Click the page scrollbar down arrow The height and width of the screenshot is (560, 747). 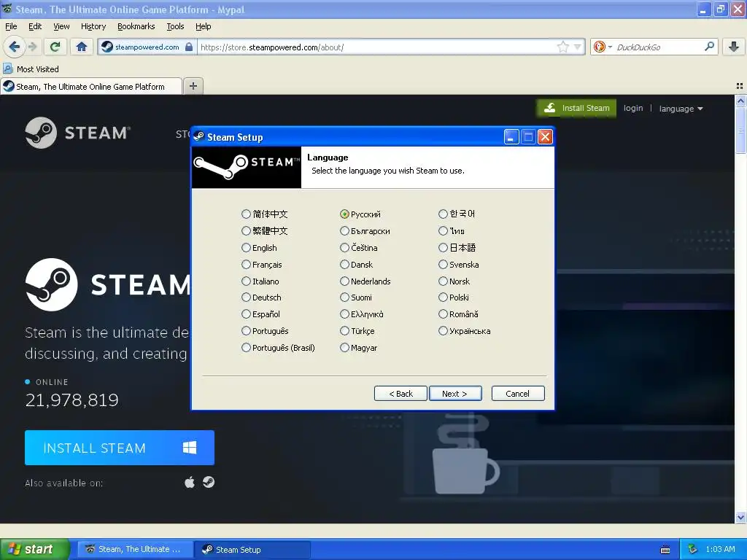pos(740,517)
